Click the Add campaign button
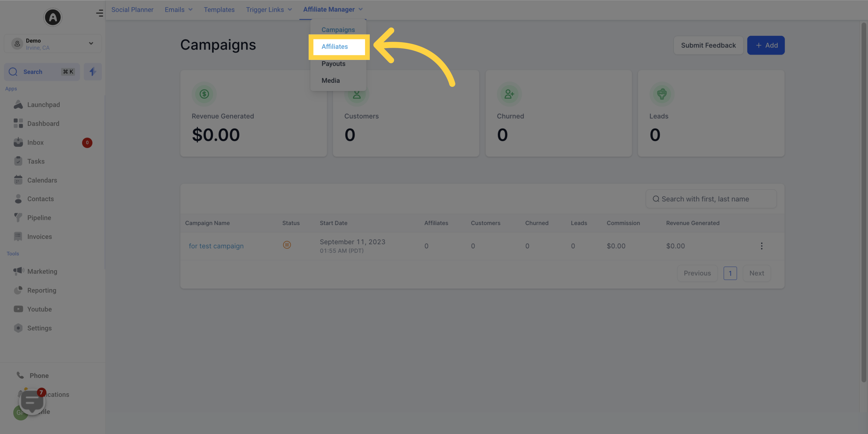The width and height of the screenshot is (868, 434). pyautogui.click(x=766, y=45)
